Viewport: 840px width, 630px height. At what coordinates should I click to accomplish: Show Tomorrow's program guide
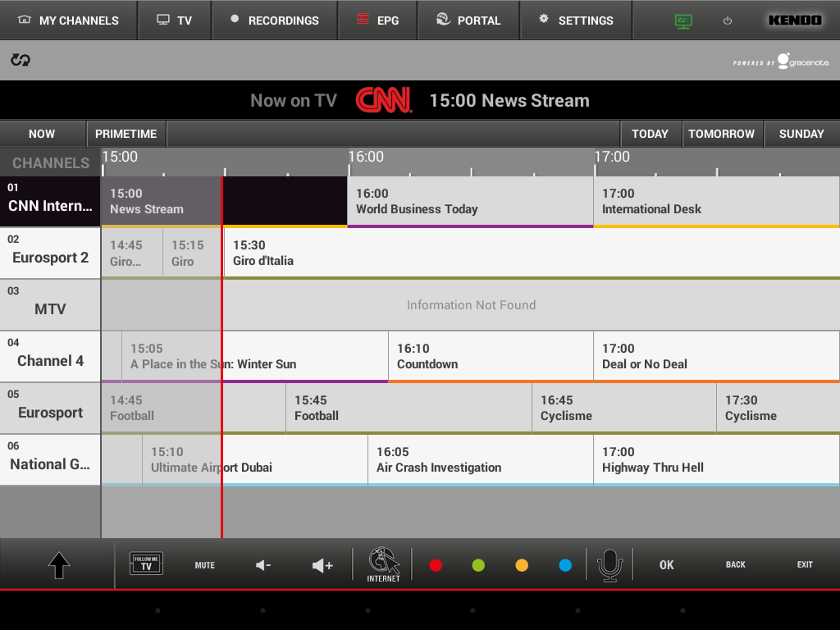(x=722, y=134)
